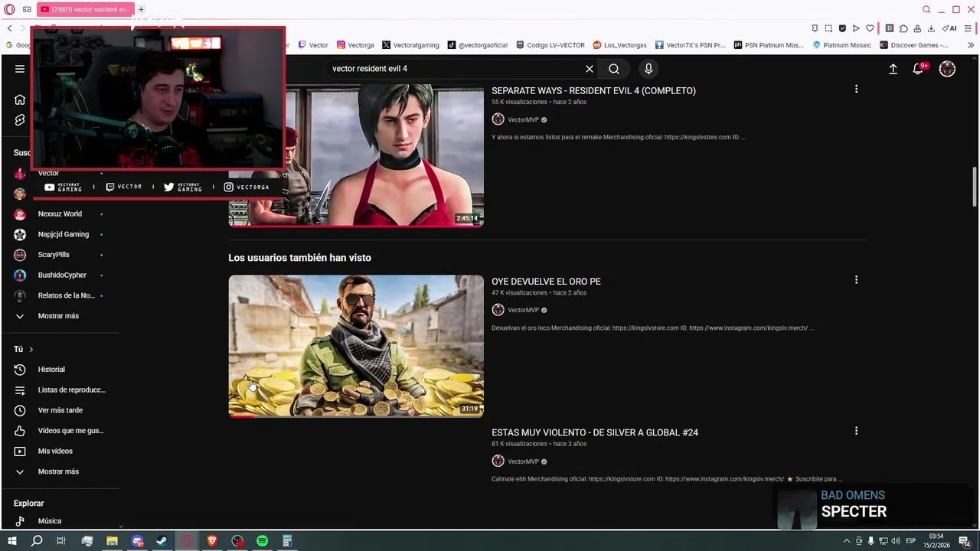The height and width of the screenshot is (551, 980).
Task: Open Los_Vectorgas Reddit bookmark
Action: [620, 45]
